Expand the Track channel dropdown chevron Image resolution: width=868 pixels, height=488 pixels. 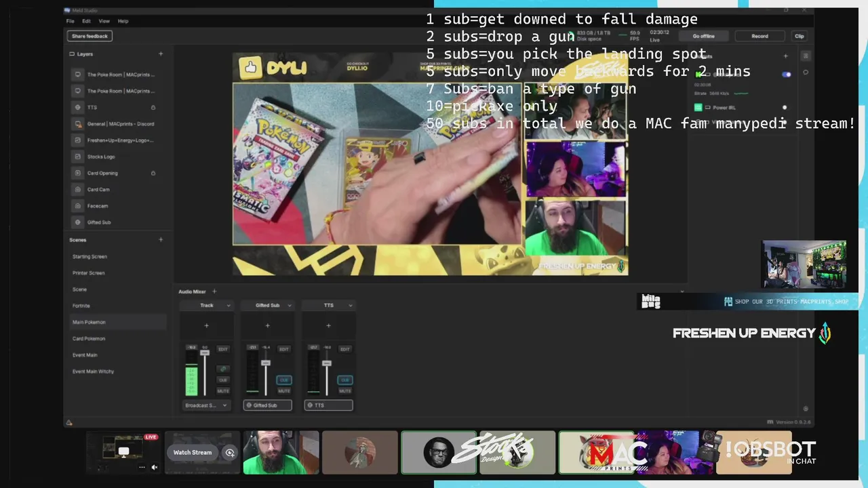coord(228,306)
